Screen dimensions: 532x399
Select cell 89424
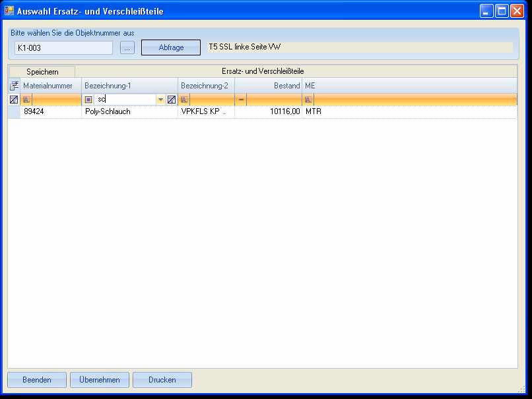[x=51, y=111]
